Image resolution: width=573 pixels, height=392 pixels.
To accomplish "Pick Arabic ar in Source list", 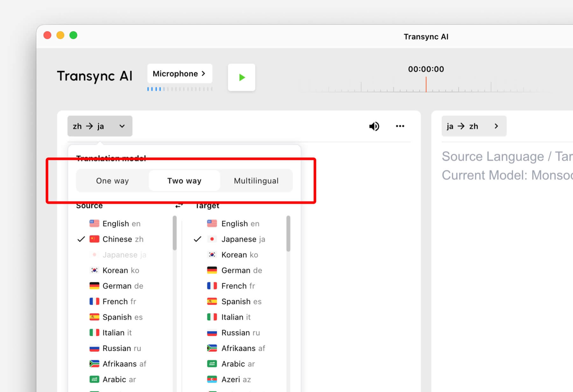I will coord(113,380).
